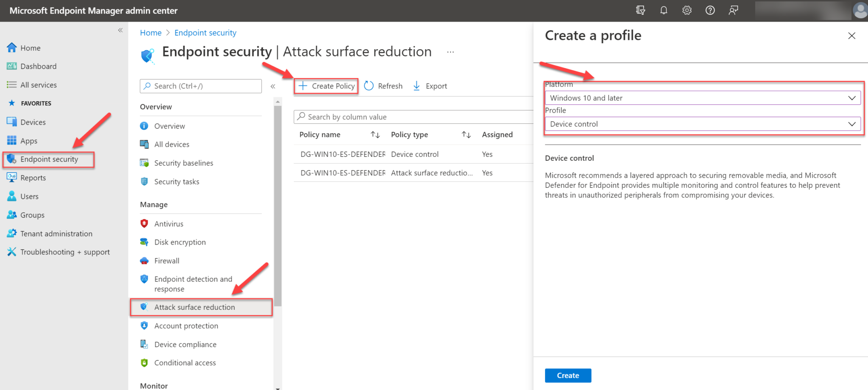Open the Antivirus policy section

169,223
